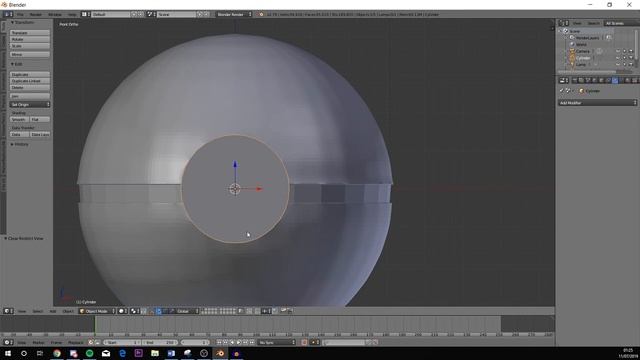The height and width of the screenshot is (360, 640).
Task: Toggle Cylinder viewport visibility eye
Action: [x=618, y=58]
